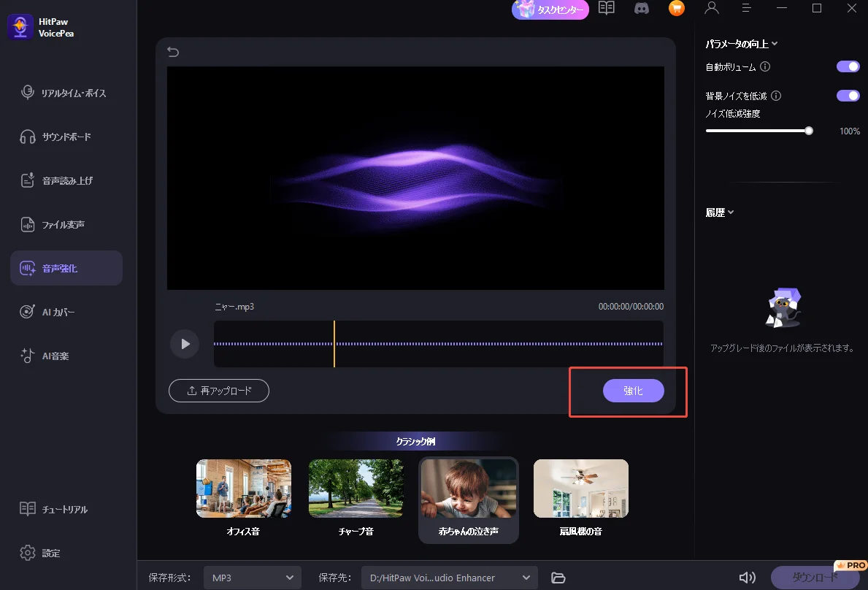Adjust the ノイズ低減強度 slider
Viewport: 868px width, 590px height.
tap(808, 131)
